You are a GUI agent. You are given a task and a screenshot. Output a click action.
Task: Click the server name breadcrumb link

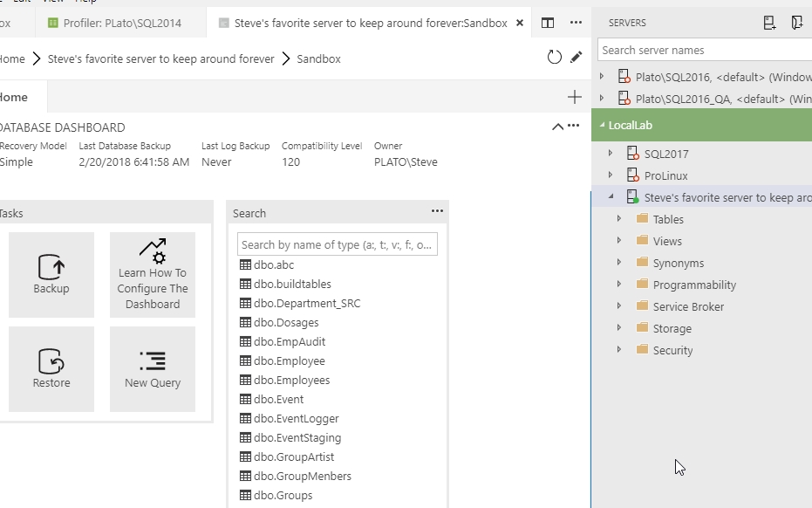(x=160, y=59)
